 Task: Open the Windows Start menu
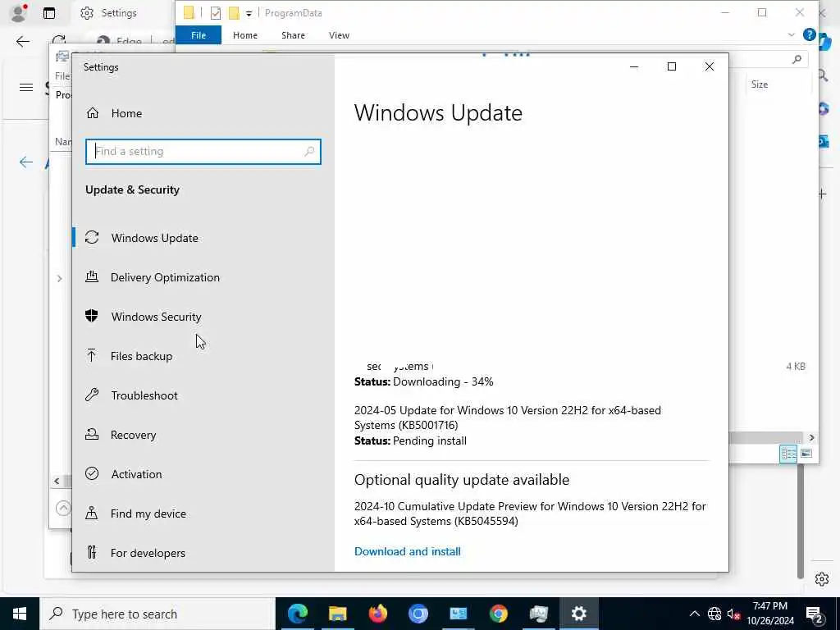pos(20,614)
